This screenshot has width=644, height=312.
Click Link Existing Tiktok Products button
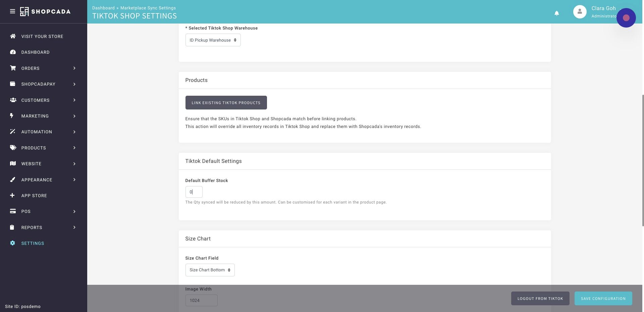[x=226, y=103]
